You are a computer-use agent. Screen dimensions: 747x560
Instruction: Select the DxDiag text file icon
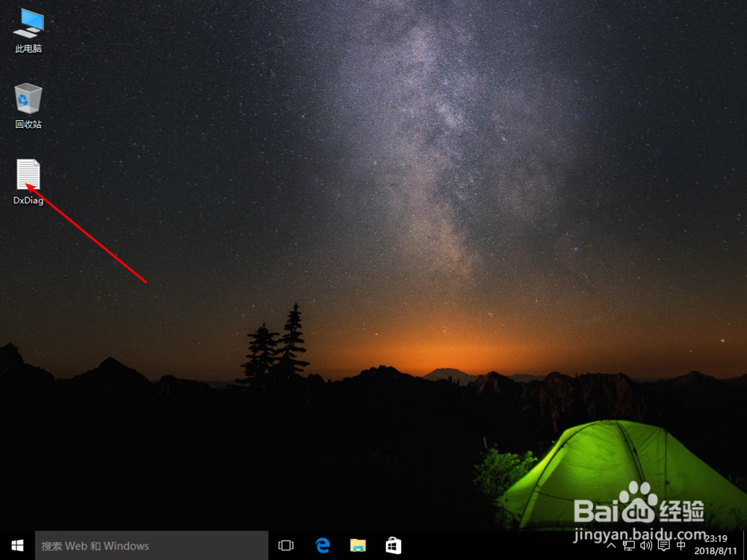[28, 182]
